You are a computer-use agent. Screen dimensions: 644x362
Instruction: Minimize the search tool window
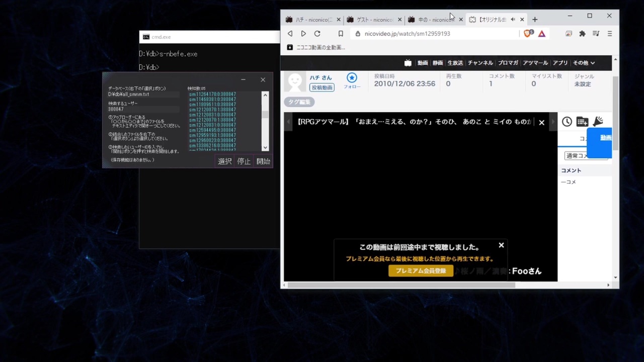coord(243,79)
